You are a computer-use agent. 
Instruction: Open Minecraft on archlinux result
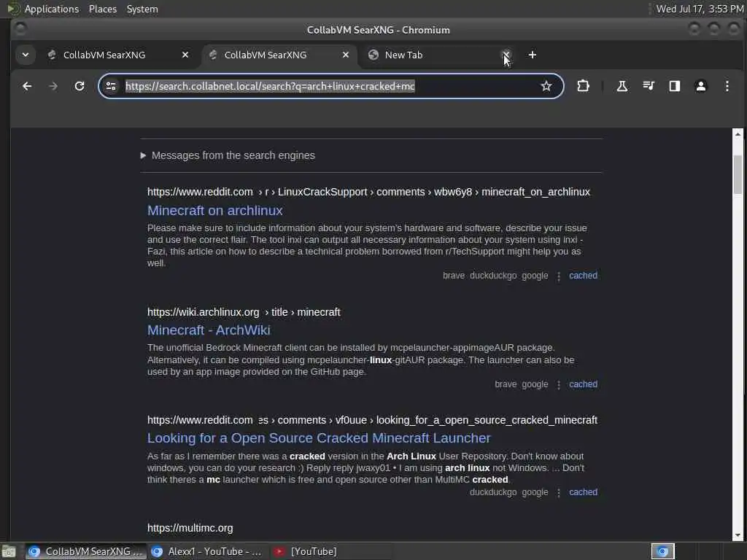coord(215,211)
